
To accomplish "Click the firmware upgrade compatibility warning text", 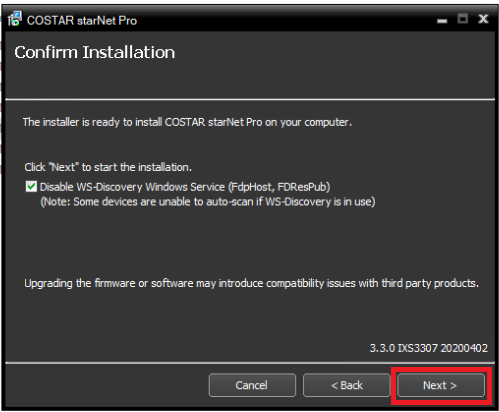I will coord(251,283).
